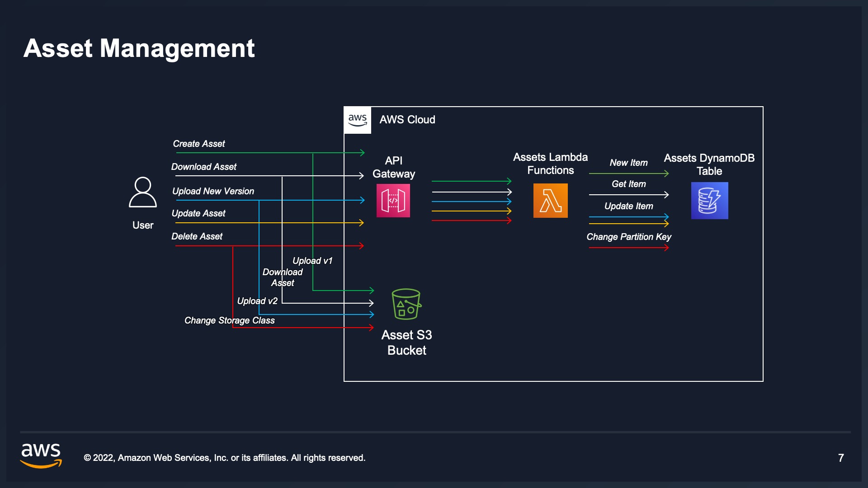Select the Upload New Version label
This screenshot has width=868, height=488.
213,191
